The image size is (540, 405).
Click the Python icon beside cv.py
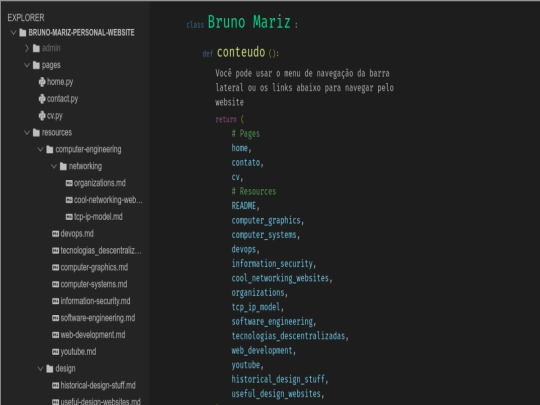[x=42, y=116]
